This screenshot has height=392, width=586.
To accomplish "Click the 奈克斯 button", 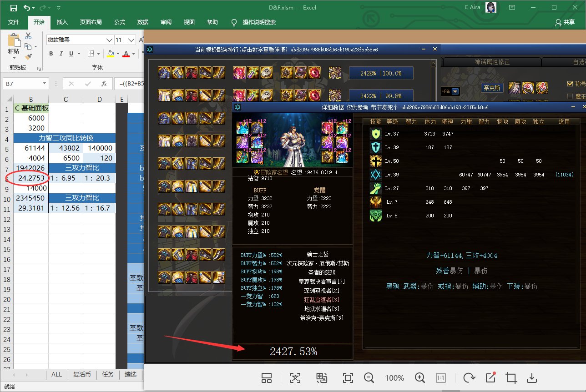I will pyautogui.click(x=492, y=87).
